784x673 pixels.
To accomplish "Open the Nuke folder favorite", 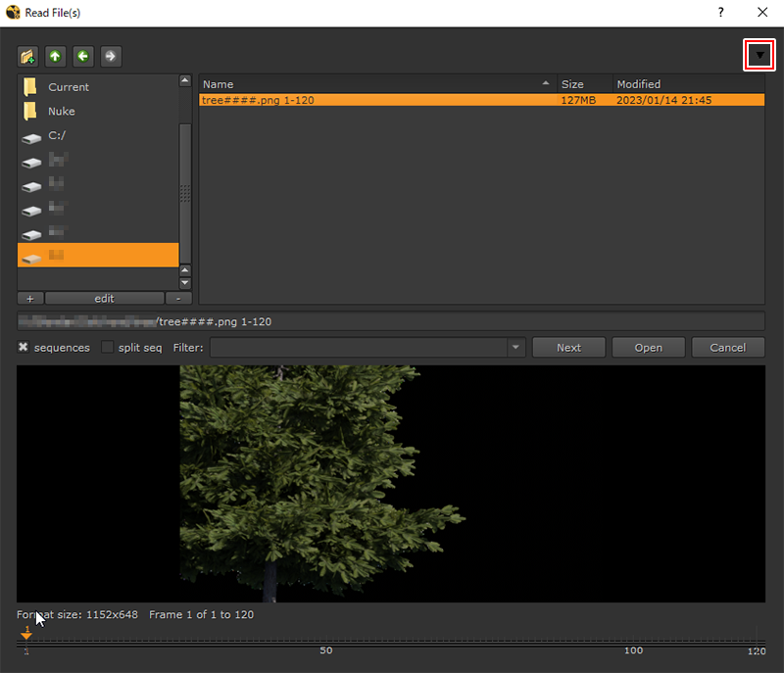I will point(61,112).
